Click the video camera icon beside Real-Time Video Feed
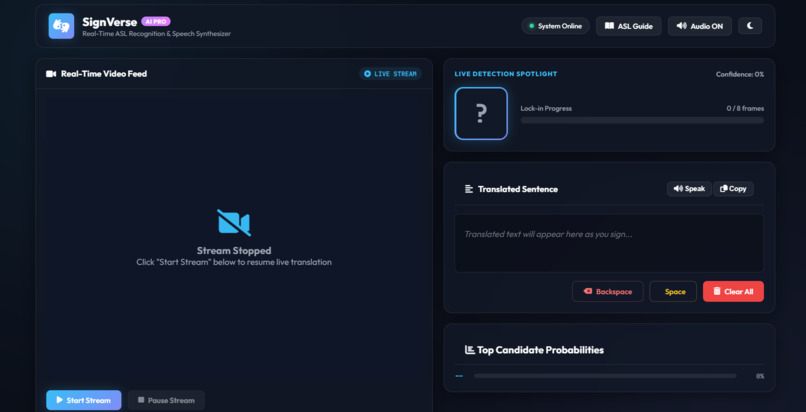This screenshot has width=806, height=412. 51,74
